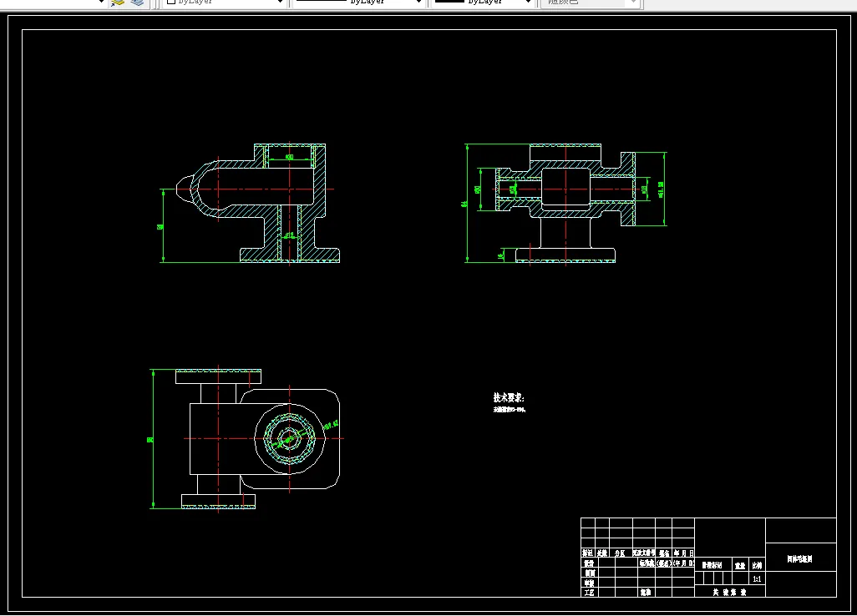Screen dimensions: 857x616
Task: Select the 年 月 日 header cell
Action: (683, 553)
